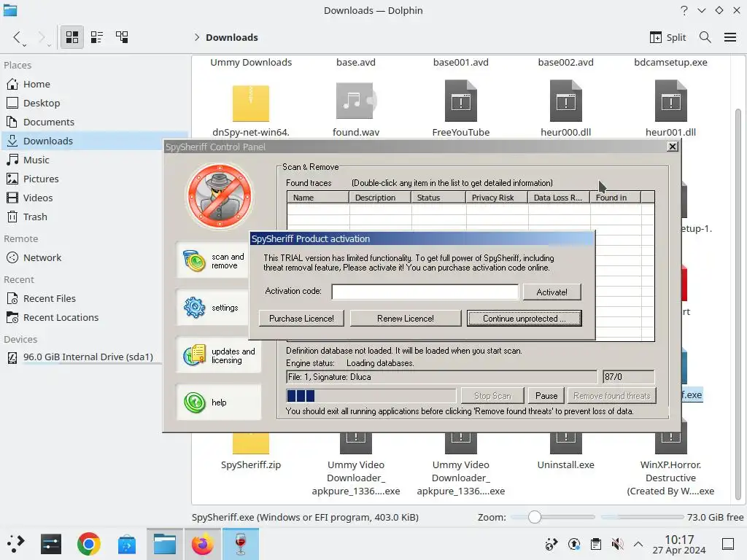
Task: Sort traces by Name column header
Action: pos(318,198)
